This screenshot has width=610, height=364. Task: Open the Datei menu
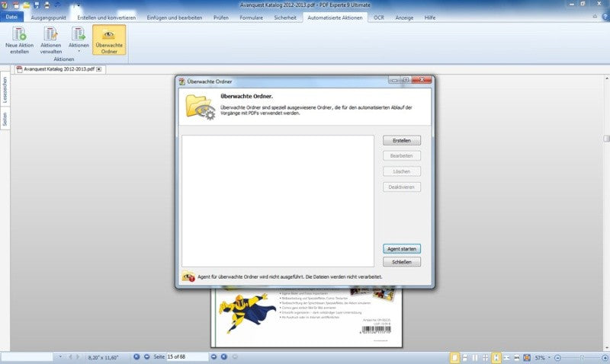pos(11,17)
